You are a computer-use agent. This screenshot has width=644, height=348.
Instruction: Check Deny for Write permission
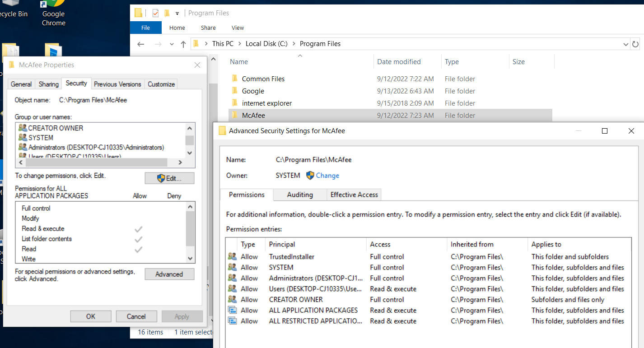174,259
